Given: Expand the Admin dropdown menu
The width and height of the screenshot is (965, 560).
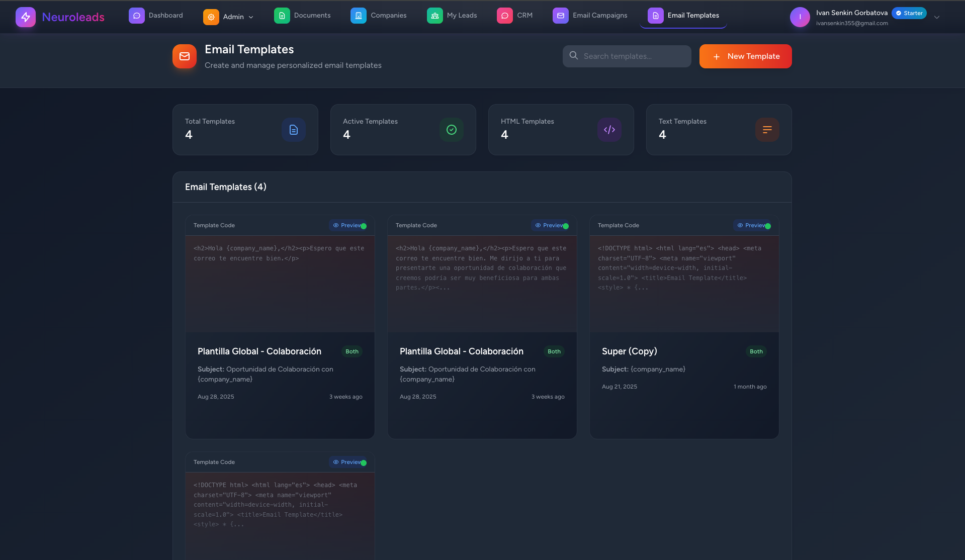Looking at the screenshot, I should tap(230, 17).
